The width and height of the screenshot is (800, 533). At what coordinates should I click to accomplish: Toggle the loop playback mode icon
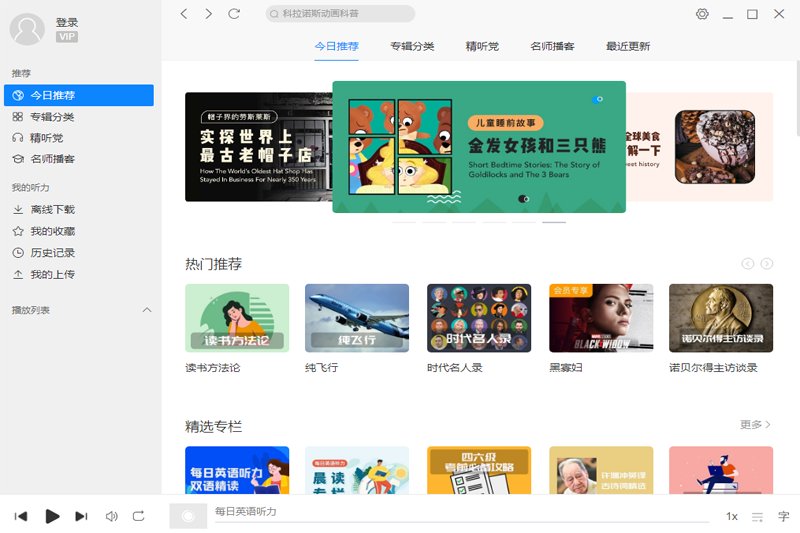[139, 516]
